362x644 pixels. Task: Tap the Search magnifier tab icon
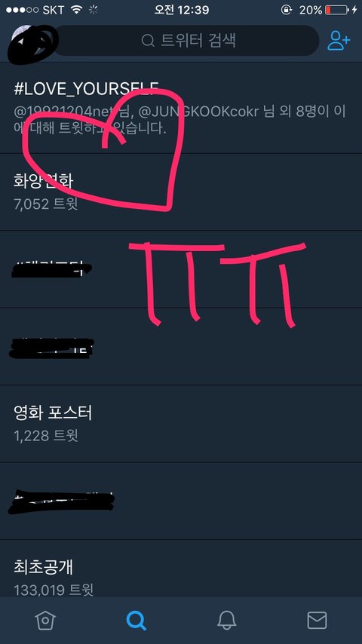[136, 620]
